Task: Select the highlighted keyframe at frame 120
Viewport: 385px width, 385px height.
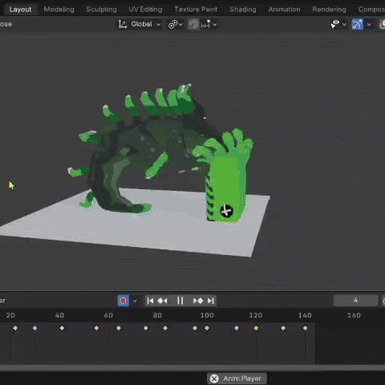Action: click(256, 328)
